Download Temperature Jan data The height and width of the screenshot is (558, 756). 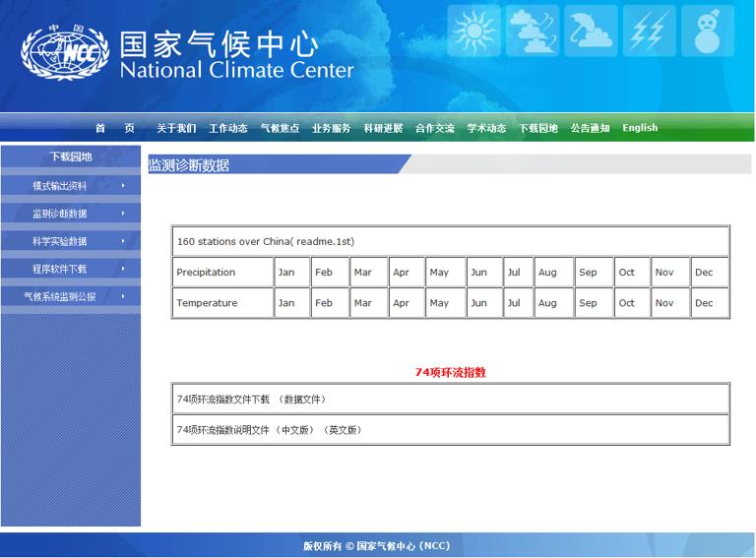click(286, 303)
